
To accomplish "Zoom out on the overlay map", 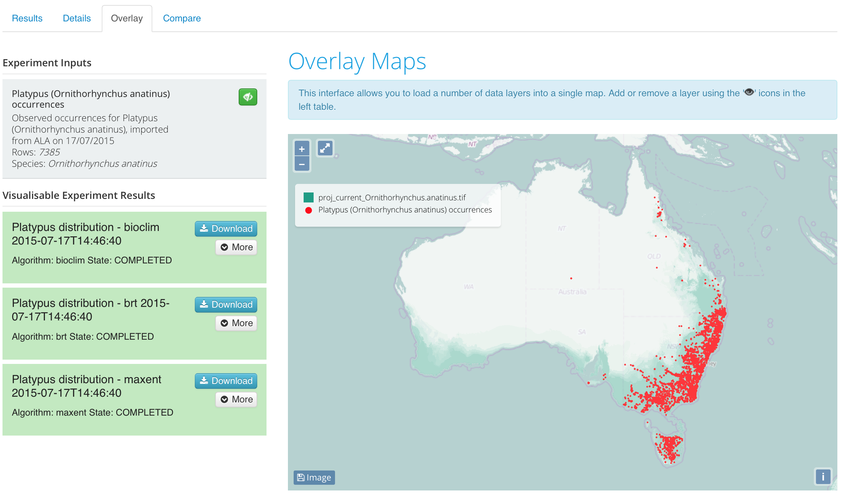I will pos(302,164).
